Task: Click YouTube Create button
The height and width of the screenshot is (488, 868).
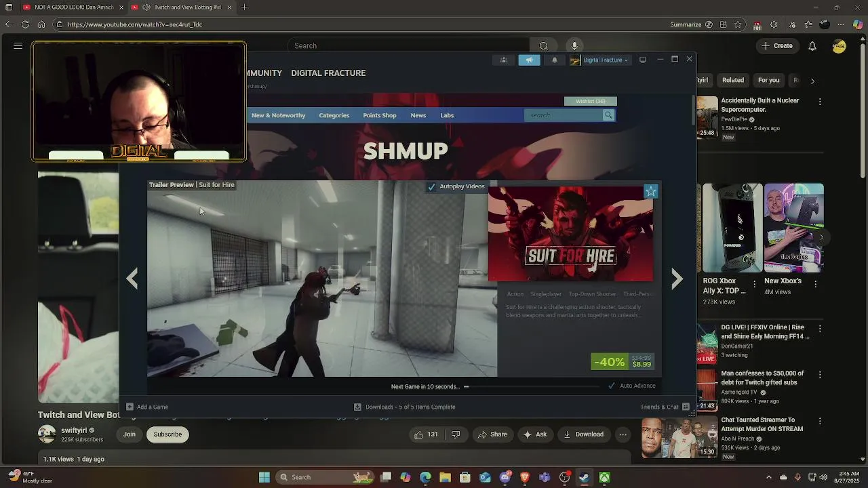Action: coord(777,45)
